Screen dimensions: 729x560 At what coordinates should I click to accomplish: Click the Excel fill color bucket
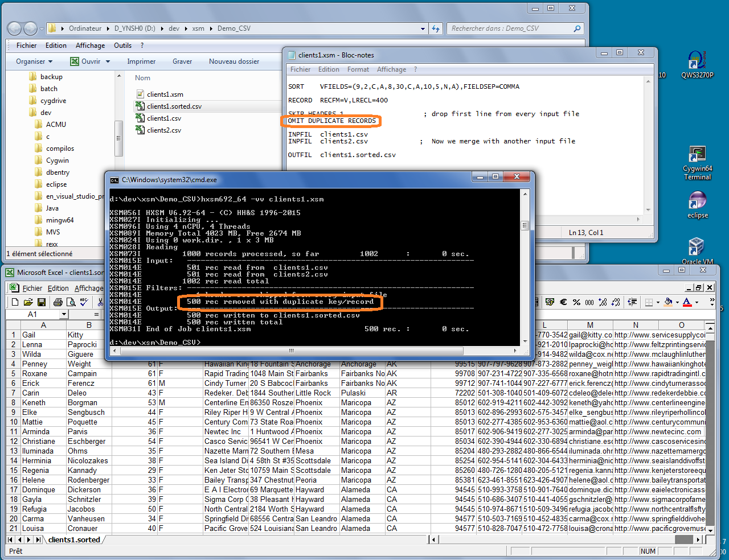(668, 302)
